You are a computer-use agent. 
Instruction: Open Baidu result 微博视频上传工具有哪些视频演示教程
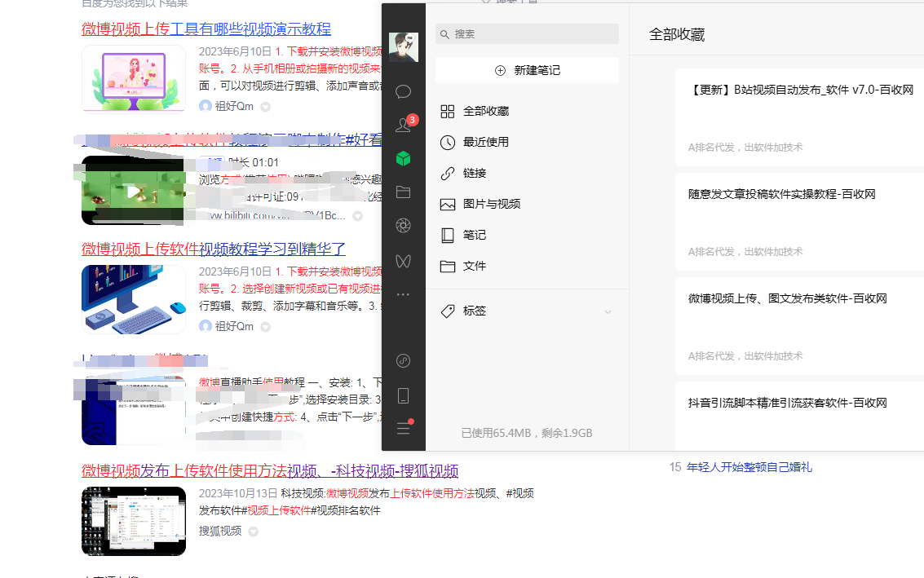point(206,29)
